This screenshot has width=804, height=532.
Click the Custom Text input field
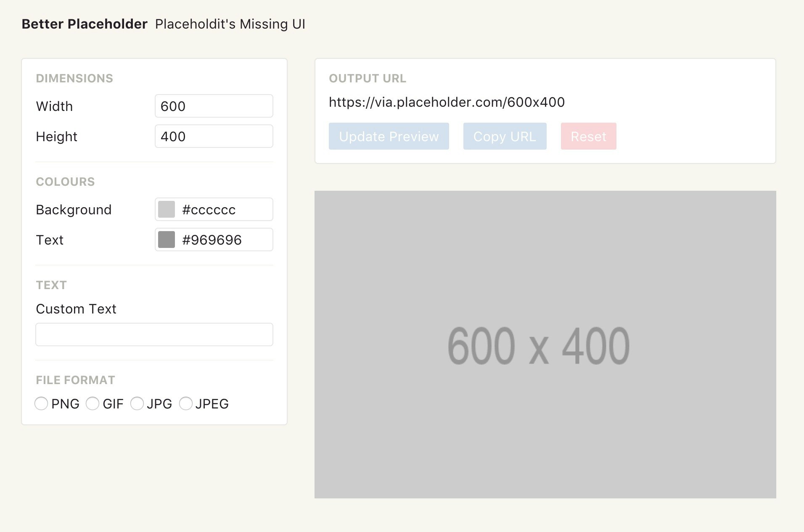point(154,334)
